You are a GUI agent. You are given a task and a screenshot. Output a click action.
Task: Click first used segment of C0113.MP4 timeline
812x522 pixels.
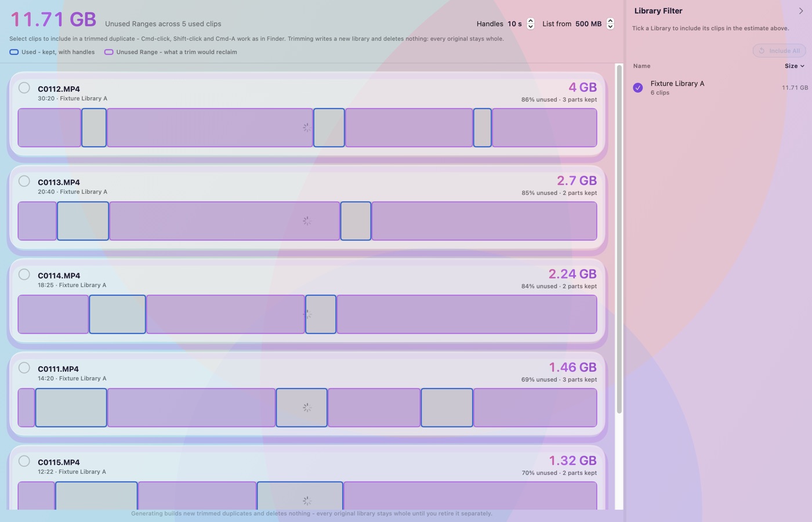tap(83, 221)
